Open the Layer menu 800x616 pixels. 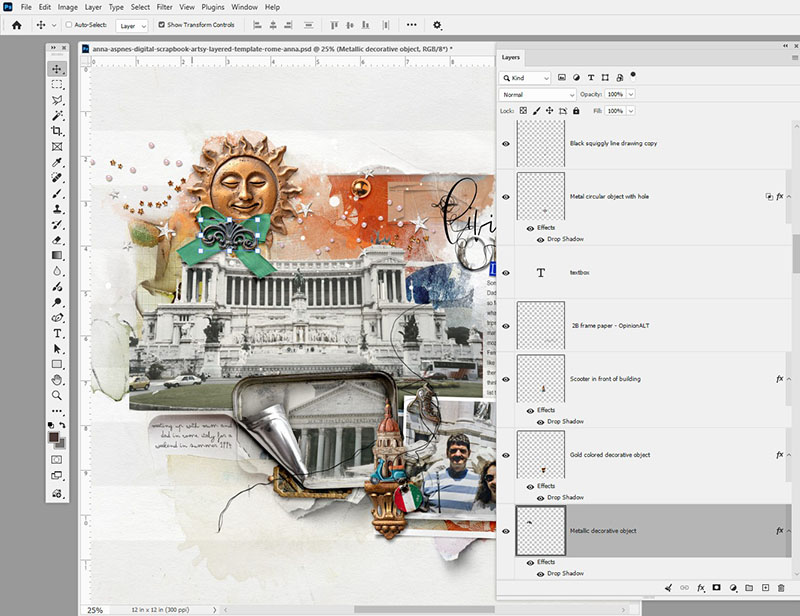[93, 7]
